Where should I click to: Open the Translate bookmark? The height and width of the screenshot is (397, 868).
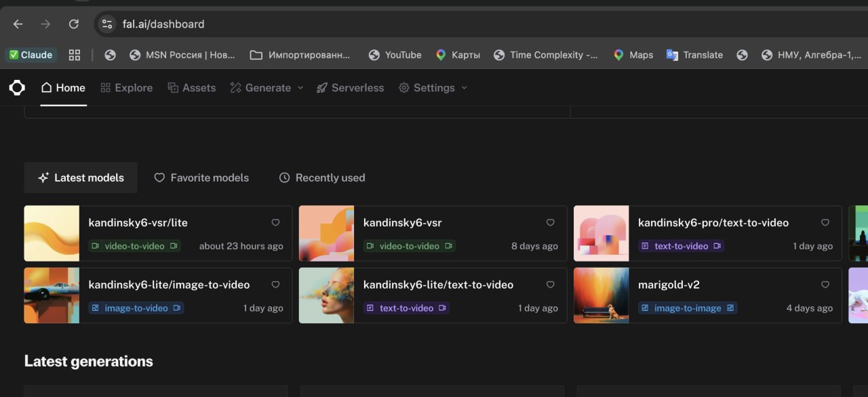pos(694,55)
